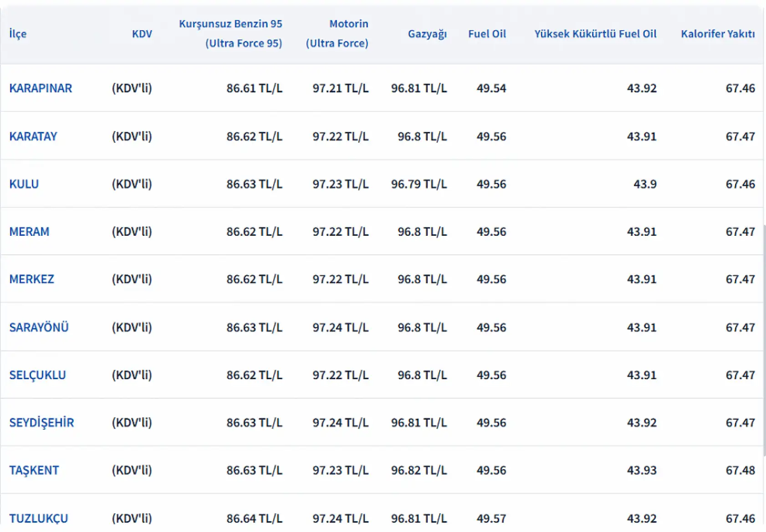Select KULU heating fuel value 67.46
This screenshot has height=532, width=766.
tap(740, 184)
